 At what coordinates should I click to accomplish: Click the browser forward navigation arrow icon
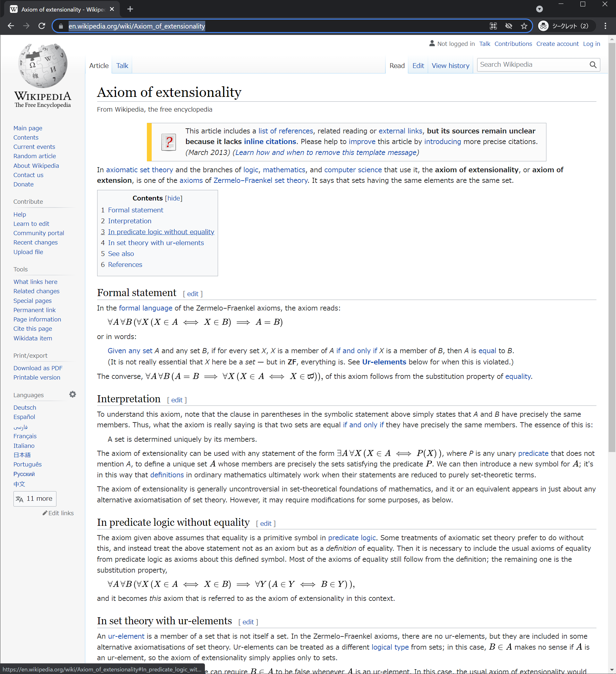click(x=26, y=26)
